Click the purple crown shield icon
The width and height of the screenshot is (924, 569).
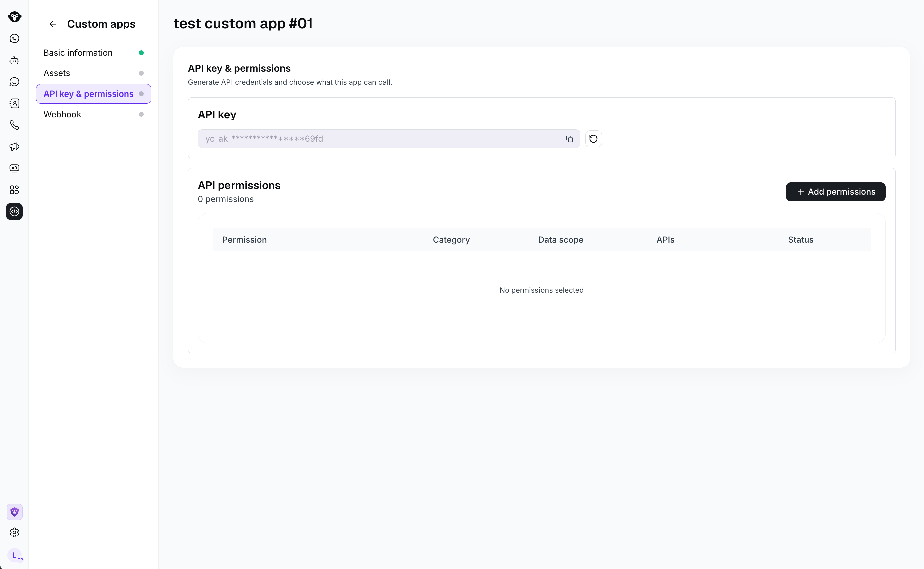click(x=14, y=512)
